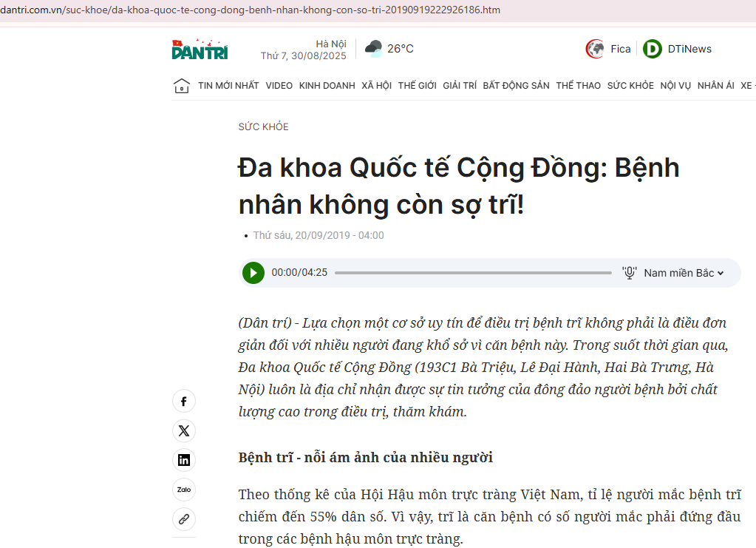Open the KINH DOANH menu
Image resolution: width=756 pixels, height=548 pixels.
point(327,86)
